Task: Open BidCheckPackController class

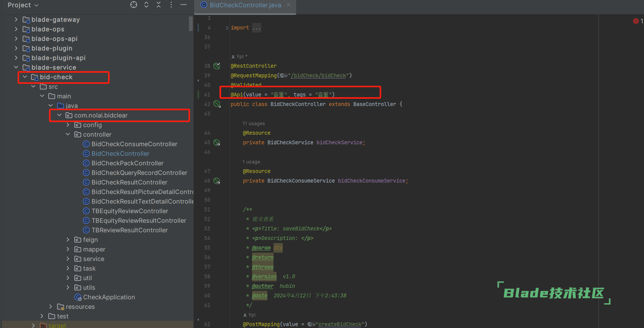Action: 128,163
